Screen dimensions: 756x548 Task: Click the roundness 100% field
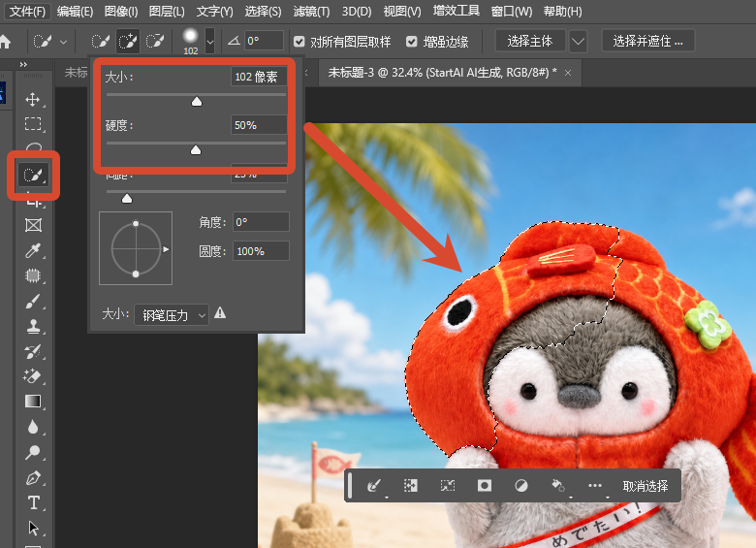(261, 251)
